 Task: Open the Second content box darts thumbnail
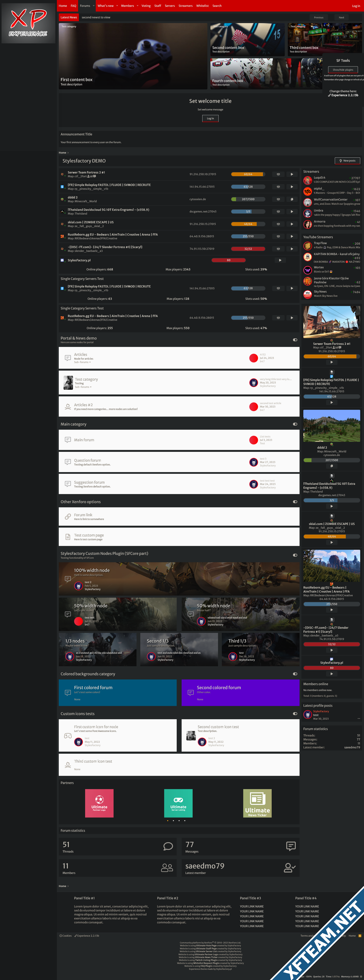[247, 40]
